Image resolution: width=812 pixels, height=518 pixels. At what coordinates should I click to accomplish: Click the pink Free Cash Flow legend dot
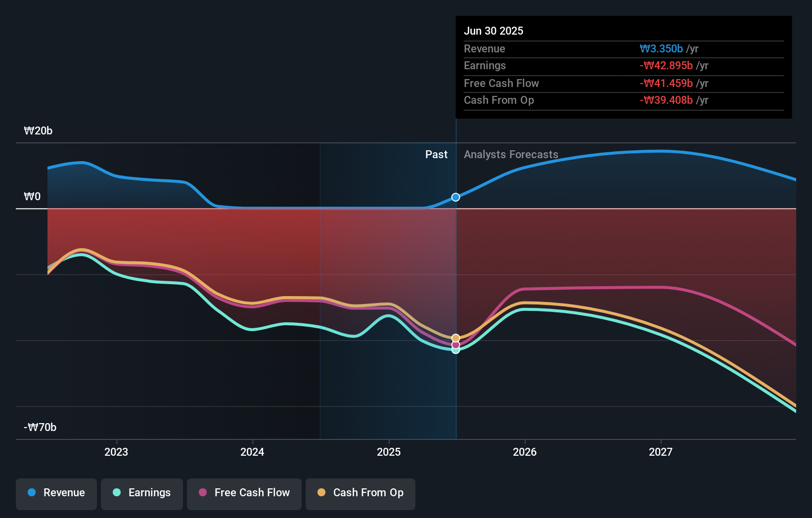[x=203, y=493]
